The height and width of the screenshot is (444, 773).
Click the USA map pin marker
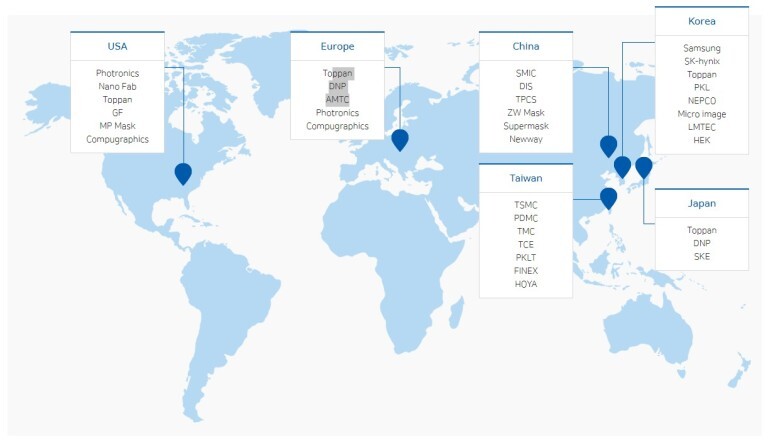(x=183, y=174)
